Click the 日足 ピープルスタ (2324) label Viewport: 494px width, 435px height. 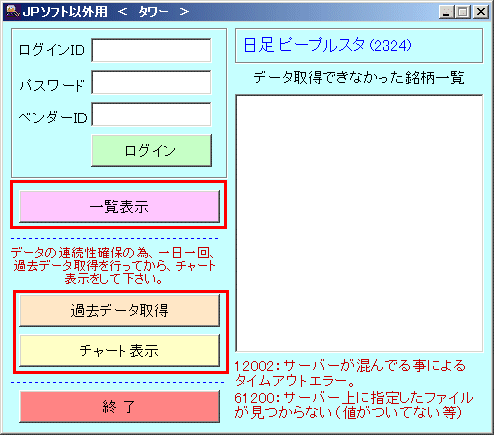point(328,45)
